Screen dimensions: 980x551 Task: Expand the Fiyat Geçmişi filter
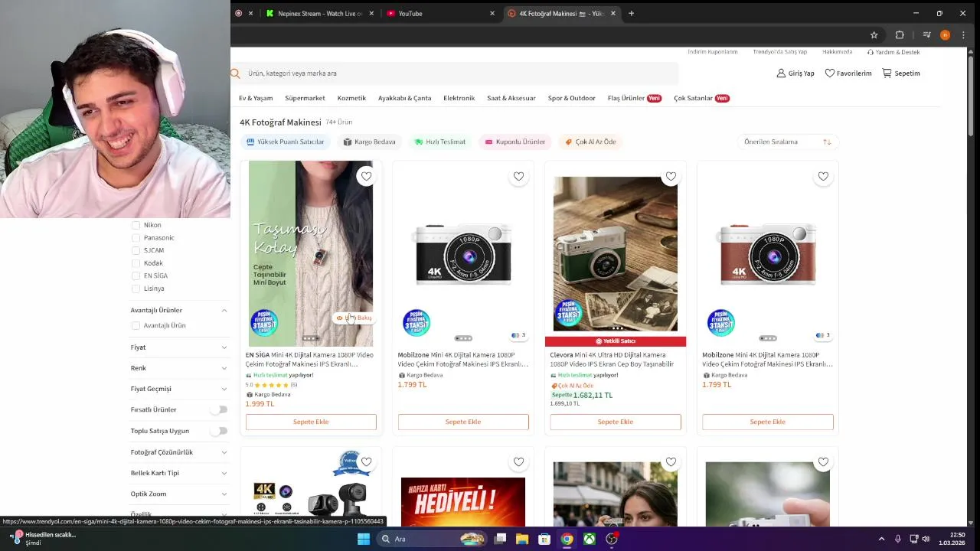tap(224, 389)
